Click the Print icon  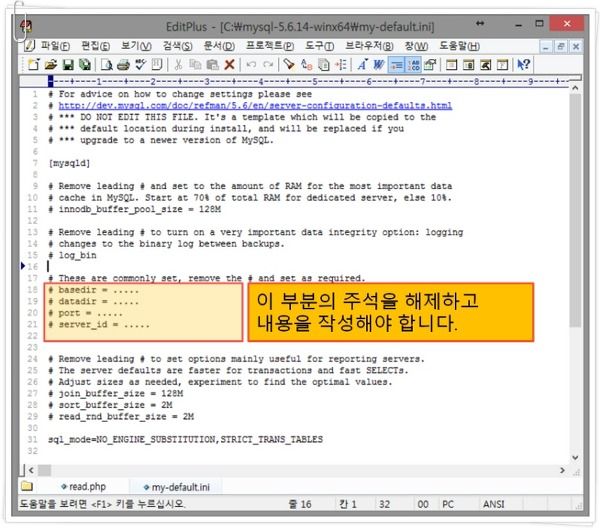[123, 65]
